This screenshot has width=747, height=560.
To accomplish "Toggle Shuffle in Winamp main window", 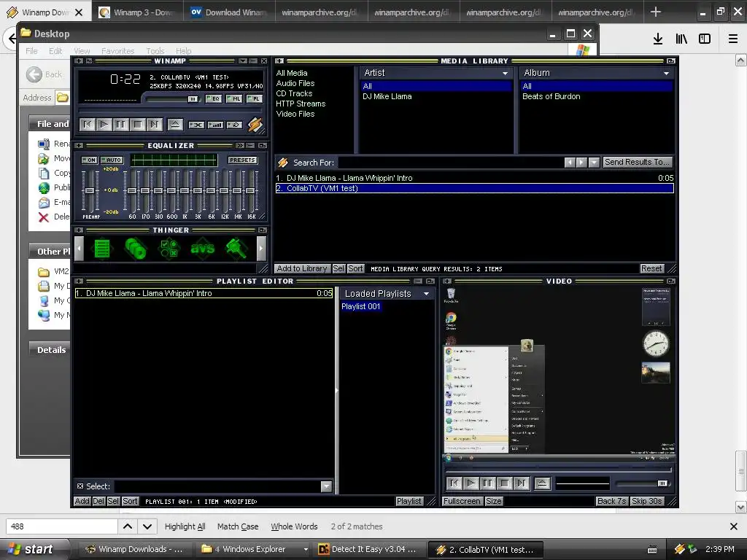I will coord(196,125).
